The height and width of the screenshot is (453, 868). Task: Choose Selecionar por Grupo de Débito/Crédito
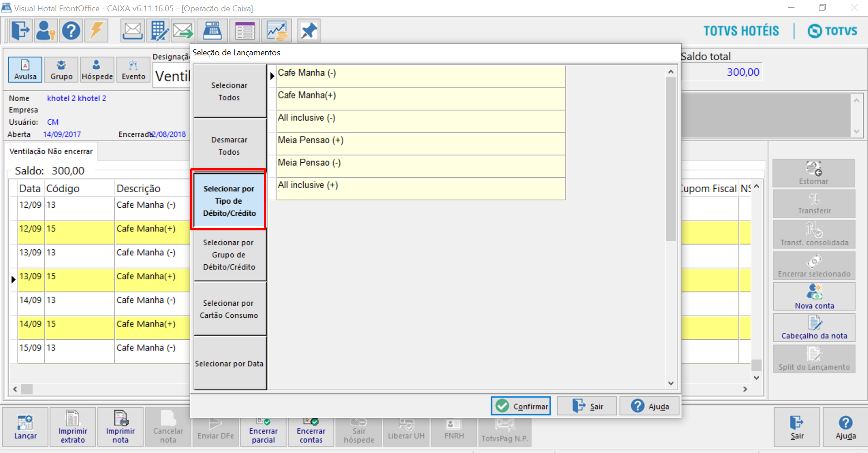pyautogui.click(x=230, y=255)
